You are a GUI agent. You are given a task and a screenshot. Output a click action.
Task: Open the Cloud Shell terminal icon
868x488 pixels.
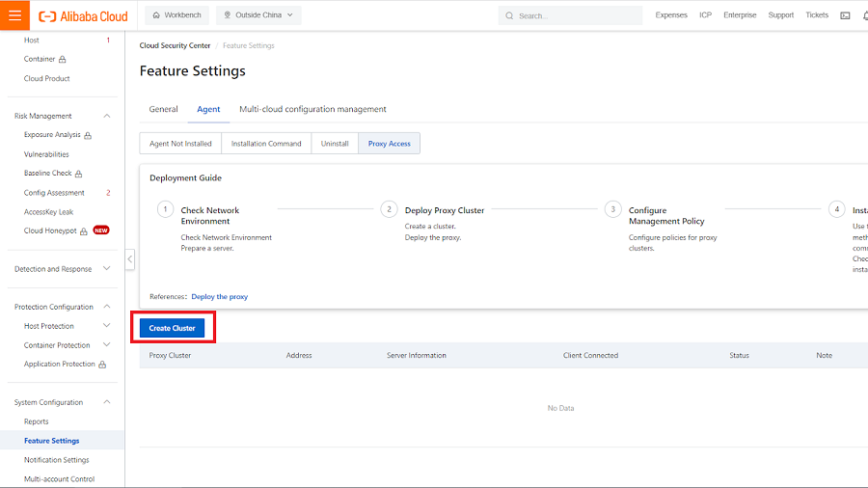coord(845,15)
